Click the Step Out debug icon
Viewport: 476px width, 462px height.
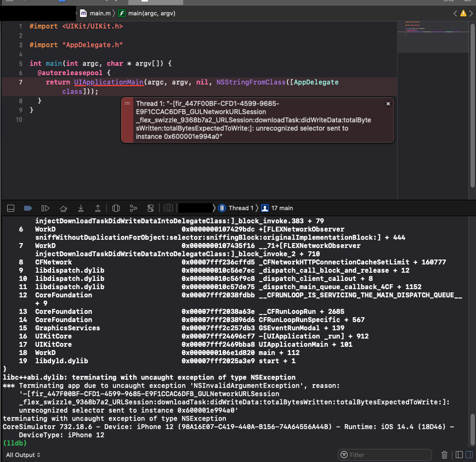[x=98, y=209]
